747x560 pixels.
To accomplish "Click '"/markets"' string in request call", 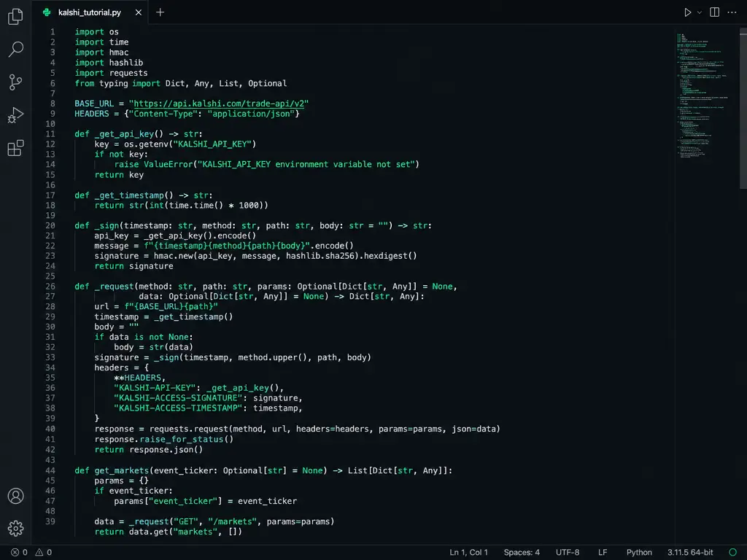I will (x=234, y=521).
